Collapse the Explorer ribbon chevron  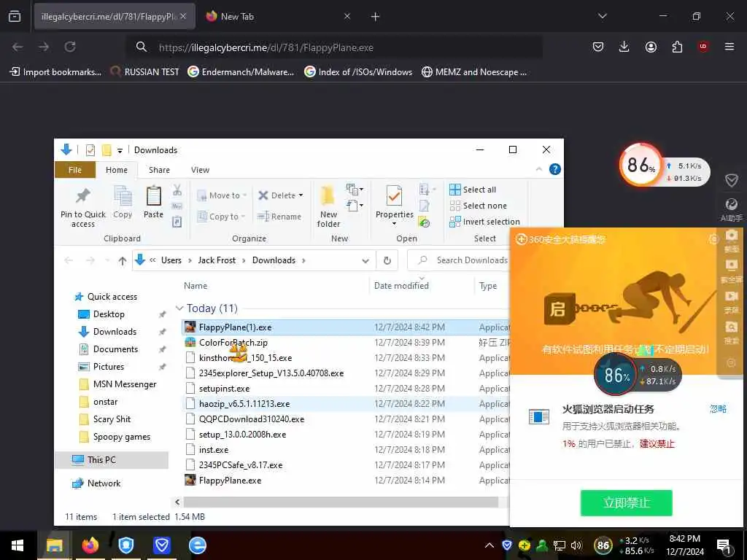(x=539, y=169)
